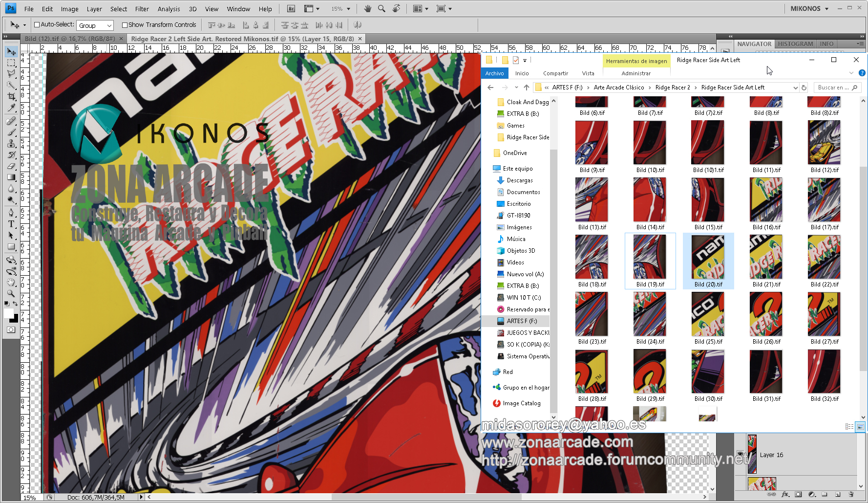Image resolution: width=868 pixels, height=503 pixels.
Task: Expand the MIKONOS workspace switcher
Action: coord(809,9)
